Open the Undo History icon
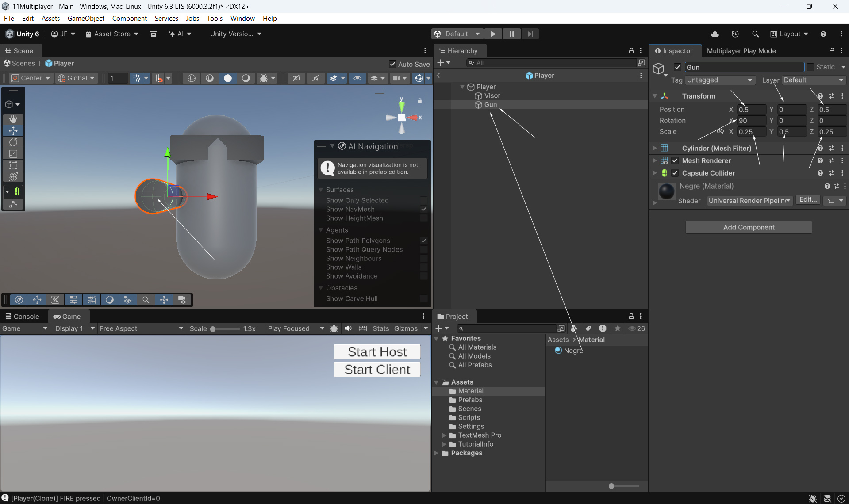This screenshot has width=849, height=504. click(735, 34)
